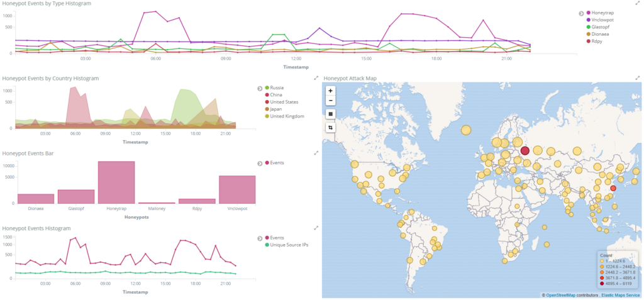Click the Mailoney label on bar axis
Viewport: 644px width, 300px height.
[x=157, y=208]
